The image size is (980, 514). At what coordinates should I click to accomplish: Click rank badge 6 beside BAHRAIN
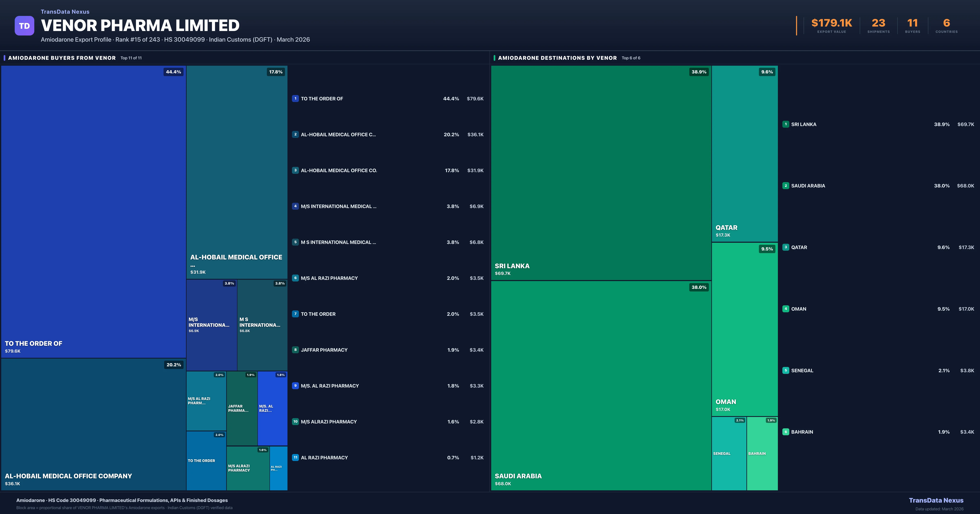click(786, 432)
